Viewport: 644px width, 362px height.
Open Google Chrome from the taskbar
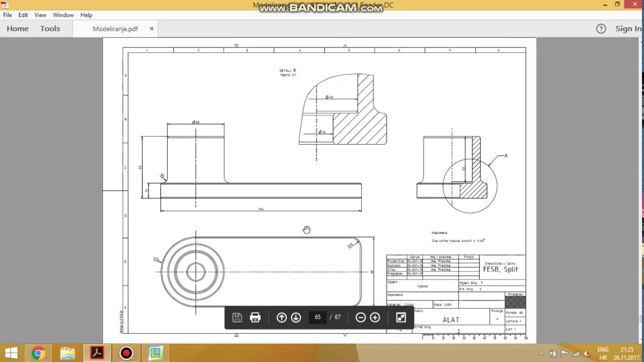[38, 353]
